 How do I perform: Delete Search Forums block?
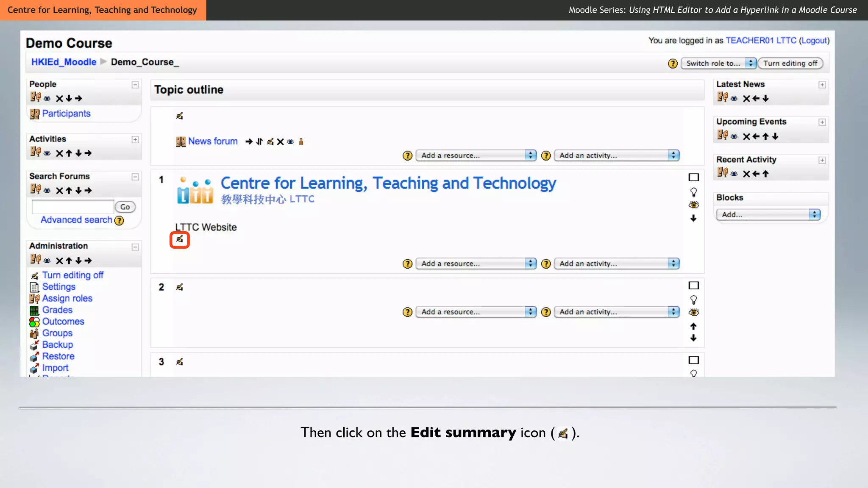(59, 191)
